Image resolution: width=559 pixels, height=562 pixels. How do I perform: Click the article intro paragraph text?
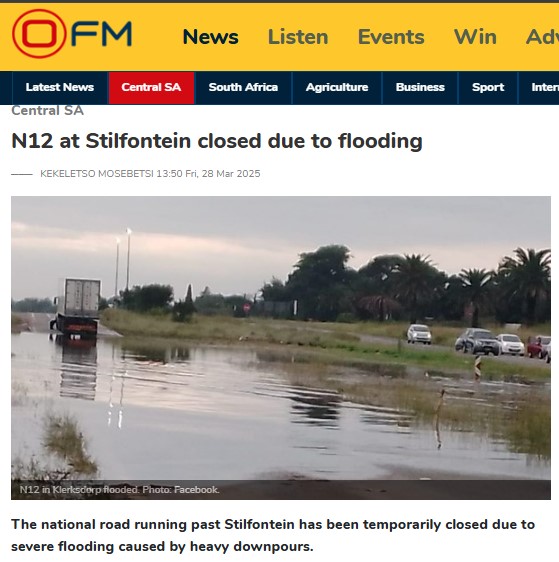coord(273,535)
